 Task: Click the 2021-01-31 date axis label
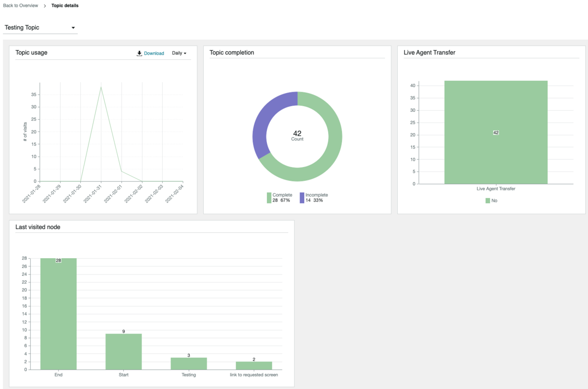point(93,193)
